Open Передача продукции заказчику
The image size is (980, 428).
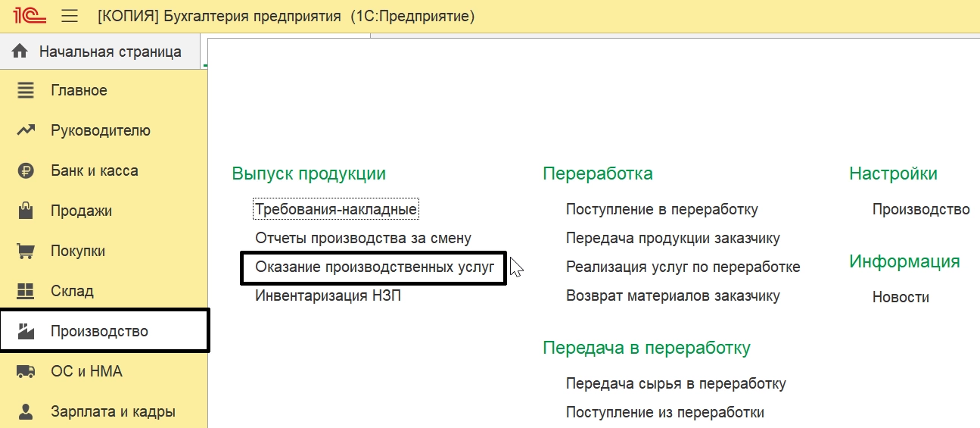pos(673,238)
